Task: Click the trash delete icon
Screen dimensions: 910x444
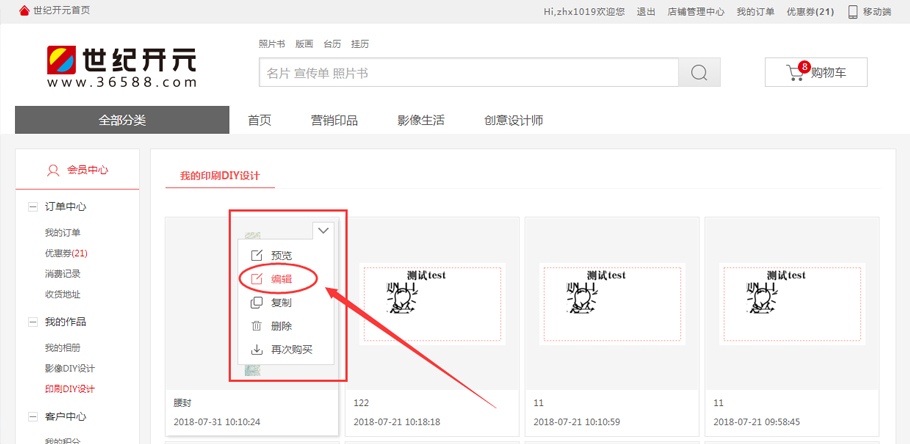Action: [256, 326]
